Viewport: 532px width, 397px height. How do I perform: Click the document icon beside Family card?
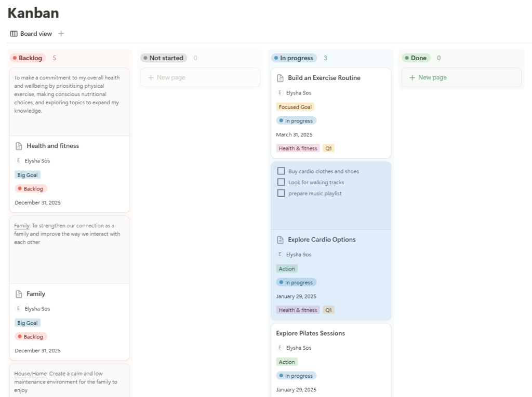(19, 294)
